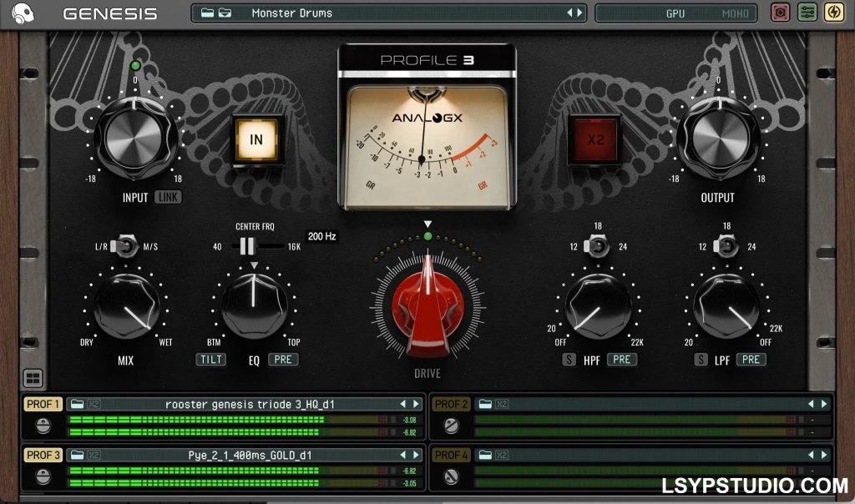Click the LPF frequency knob

pos(726,307)
